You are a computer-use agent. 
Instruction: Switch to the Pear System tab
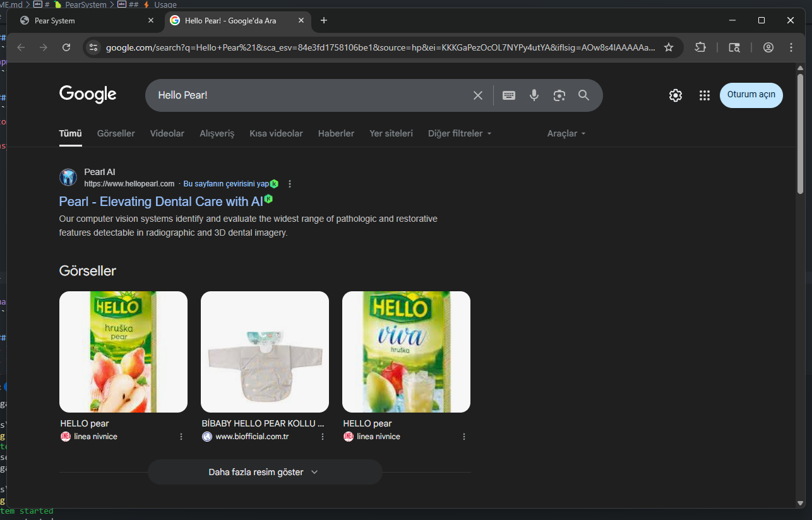click(88, 20)
